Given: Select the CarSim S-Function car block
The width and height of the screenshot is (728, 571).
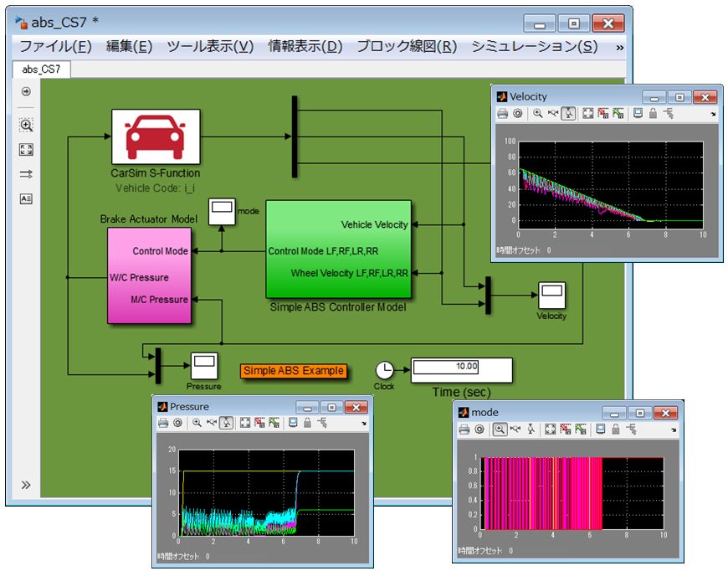Looking at the screenshot, I should (156, 136).
